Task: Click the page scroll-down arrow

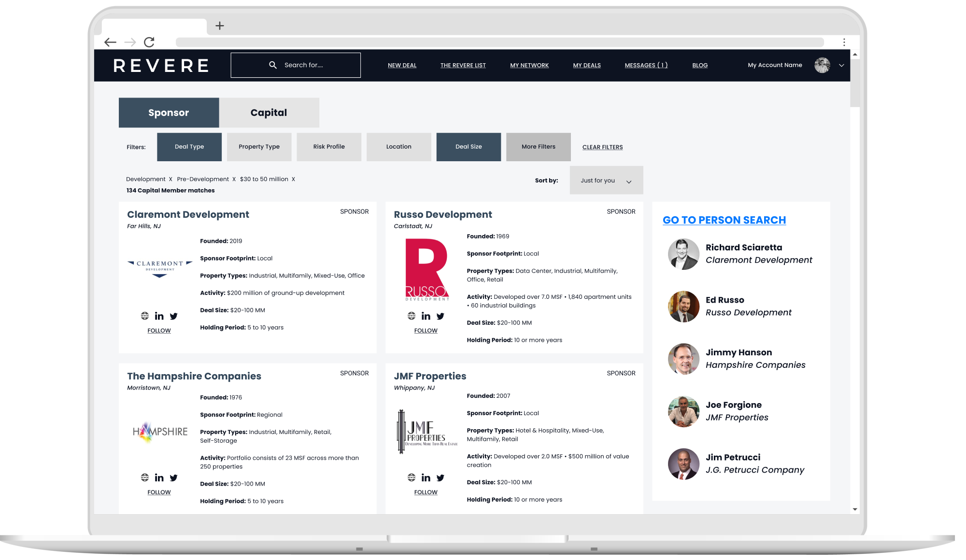Action: (855, 509)
